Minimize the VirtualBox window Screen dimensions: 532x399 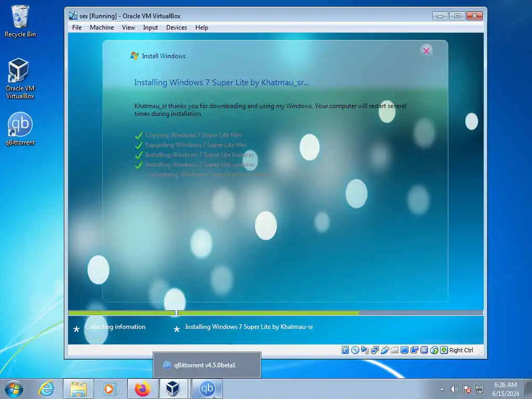(x=440, y=16)
